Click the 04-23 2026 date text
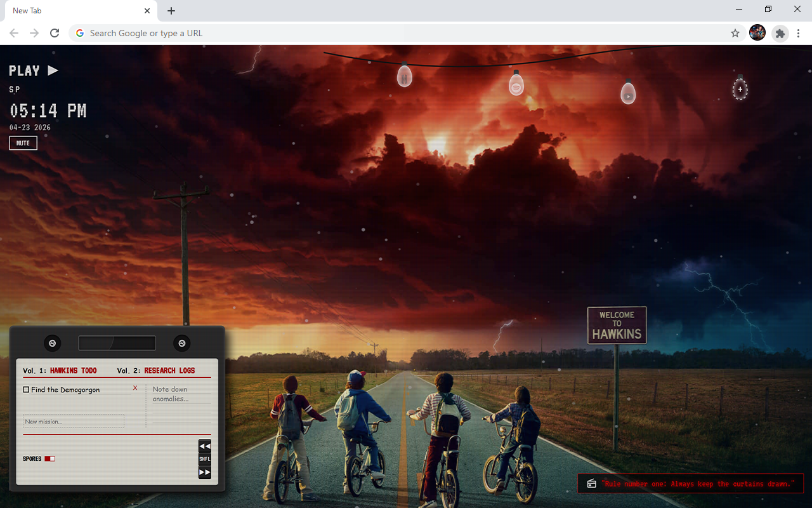 (x=30, y=128)
